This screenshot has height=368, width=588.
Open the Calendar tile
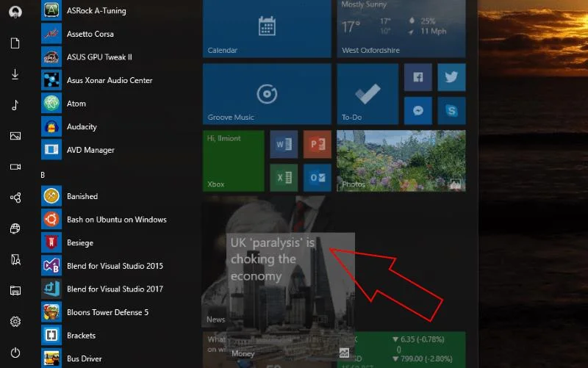tap(267, 29)
